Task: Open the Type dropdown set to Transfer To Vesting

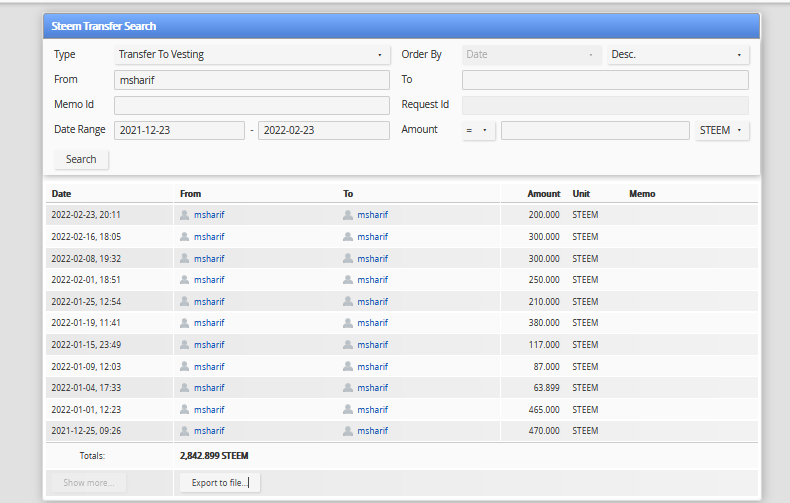Action: point(252,54)
